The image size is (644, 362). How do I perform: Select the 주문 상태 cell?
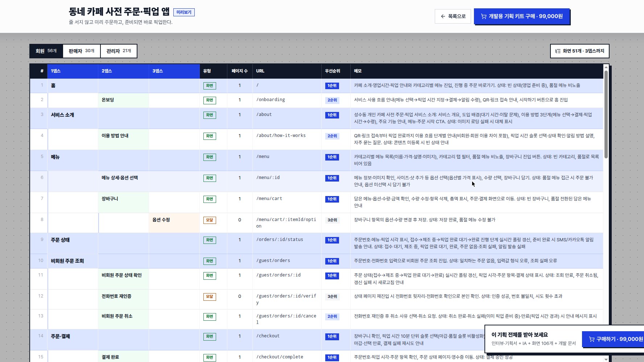(73, 243)
